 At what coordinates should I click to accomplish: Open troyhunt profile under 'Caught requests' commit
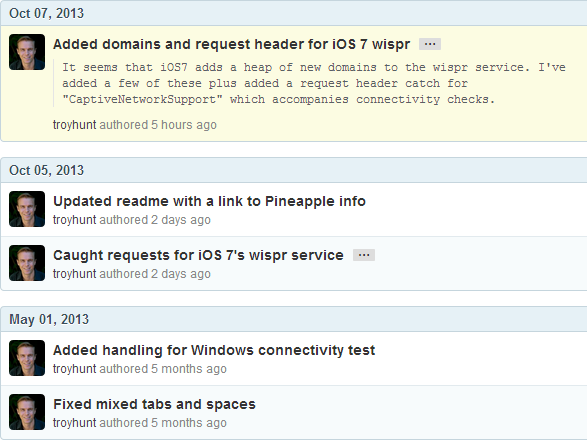(x=74, y=274)
